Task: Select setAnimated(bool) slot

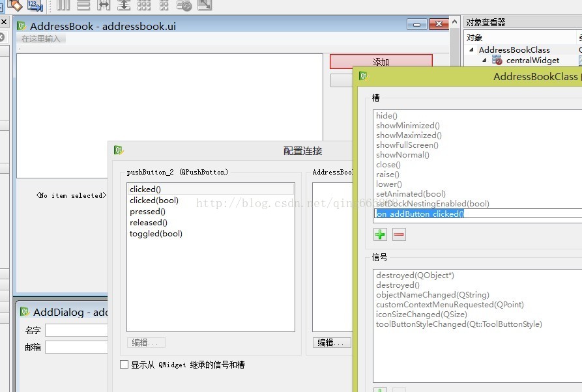Action: tap(411, 193)
